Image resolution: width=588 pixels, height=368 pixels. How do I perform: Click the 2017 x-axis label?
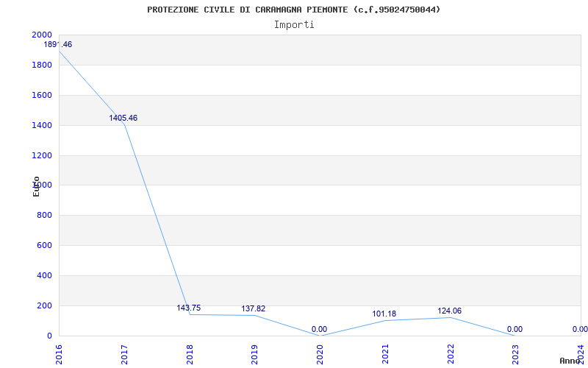[124, 354]
